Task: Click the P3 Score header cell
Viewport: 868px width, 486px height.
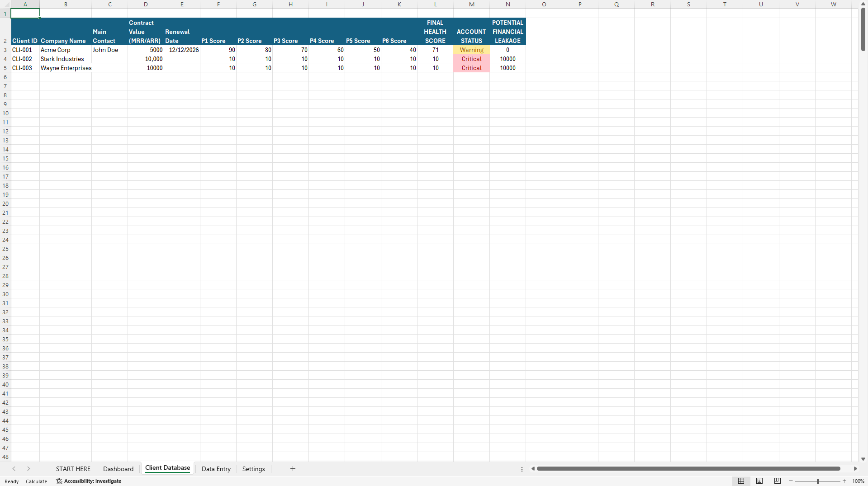Action: (290, 32)
